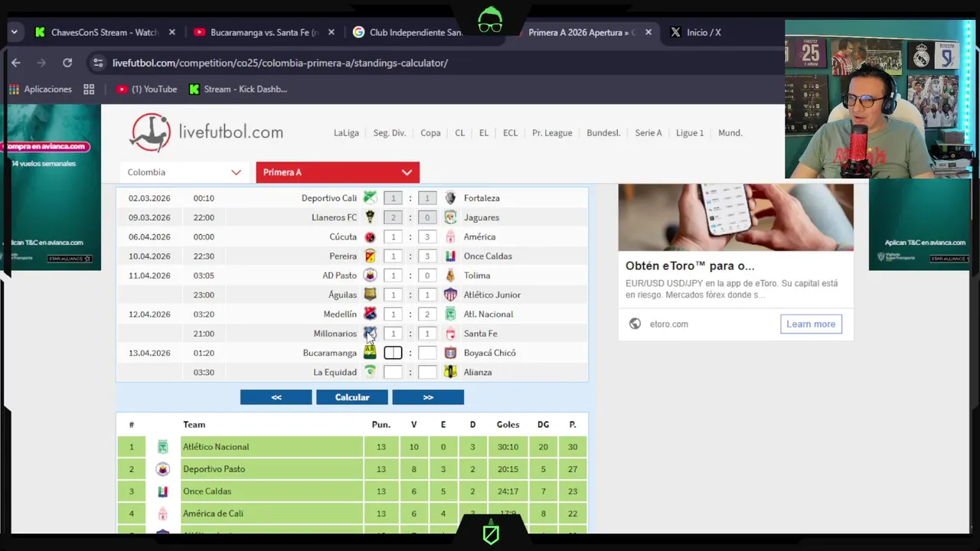The image size is (980, 551).
Task: Click the Santa Fe crest icon
Action: click(x=450, y=334)
